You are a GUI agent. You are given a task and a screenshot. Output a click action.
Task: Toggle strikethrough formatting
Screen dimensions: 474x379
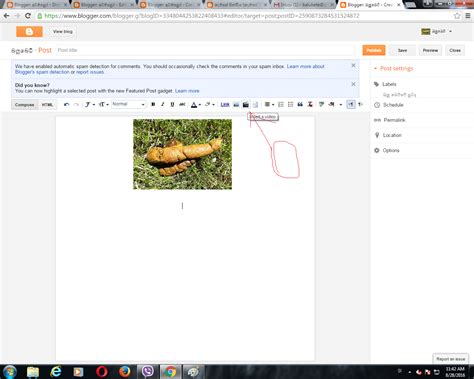click(x=182, y=104)
